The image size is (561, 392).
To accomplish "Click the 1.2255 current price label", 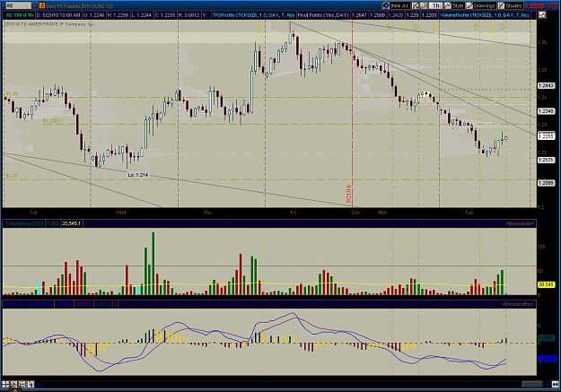I will 546,136.
